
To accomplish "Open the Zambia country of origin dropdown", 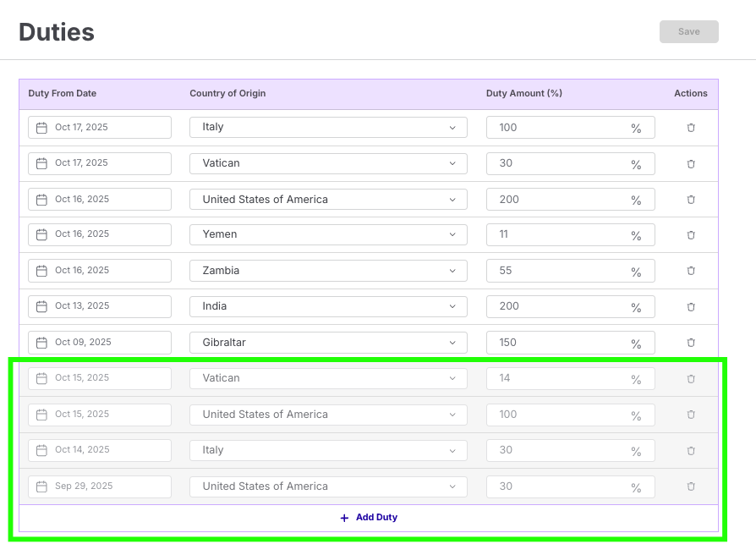I will pyautogui.click(x=328, y=271).
